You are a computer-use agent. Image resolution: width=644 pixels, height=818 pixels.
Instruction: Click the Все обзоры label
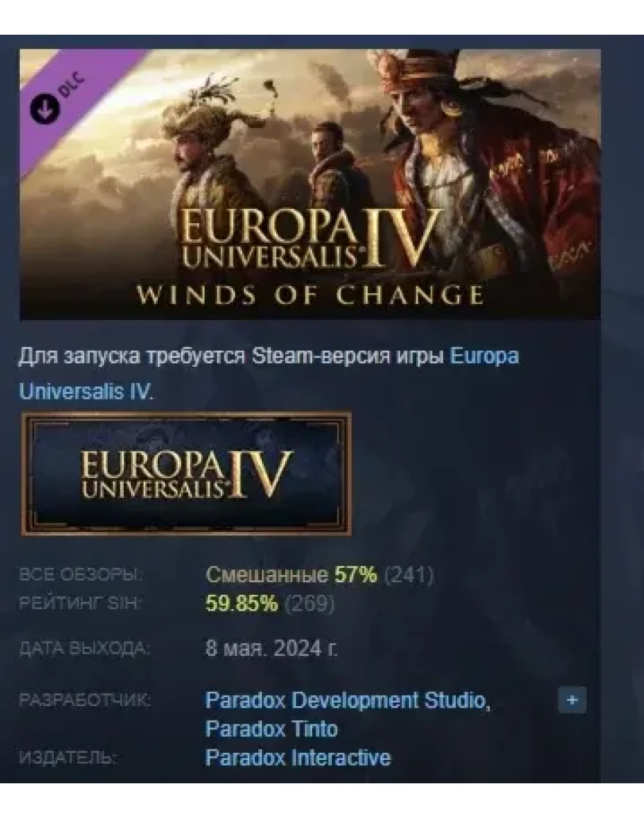tap(81, 574)
